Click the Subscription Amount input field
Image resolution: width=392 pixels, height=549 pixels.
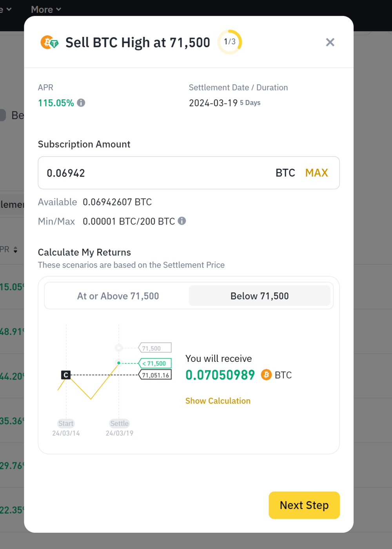157,173
